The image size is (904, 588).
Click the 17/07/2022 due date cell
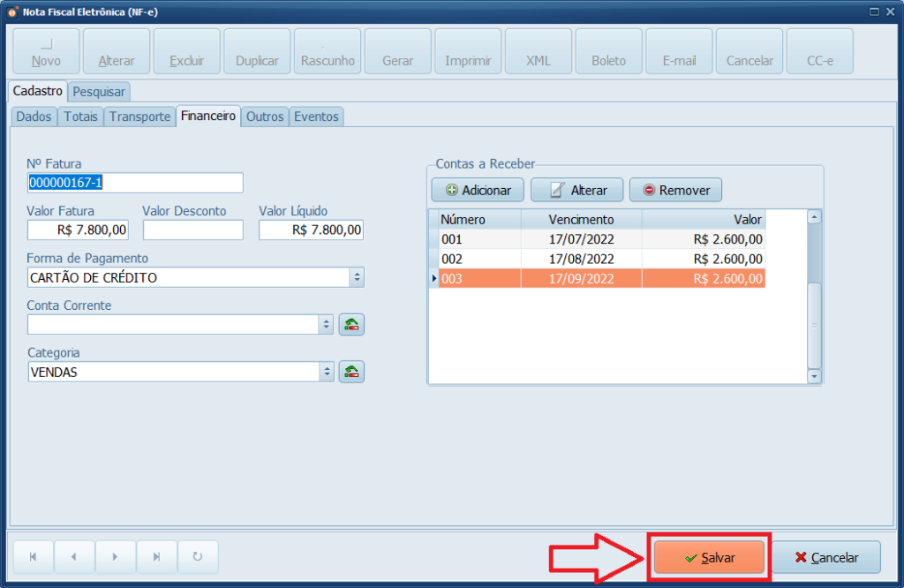coord(581,239)
